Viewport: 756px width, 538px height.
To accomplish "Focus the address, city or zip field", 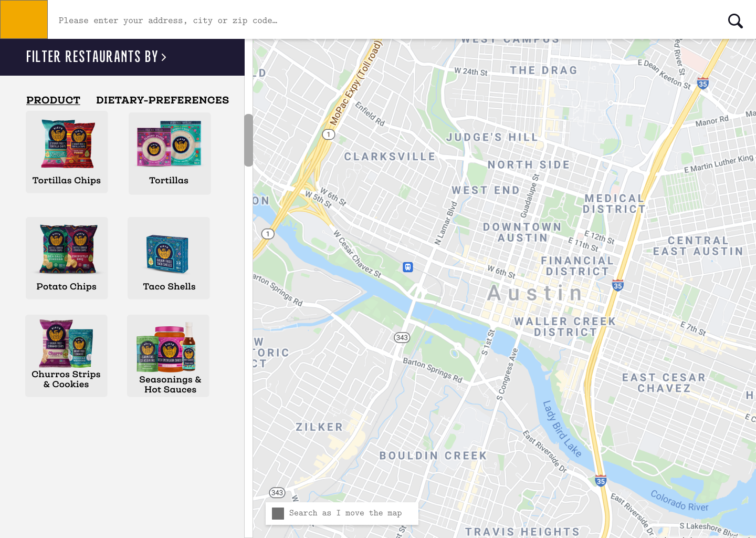I will 386,20.
